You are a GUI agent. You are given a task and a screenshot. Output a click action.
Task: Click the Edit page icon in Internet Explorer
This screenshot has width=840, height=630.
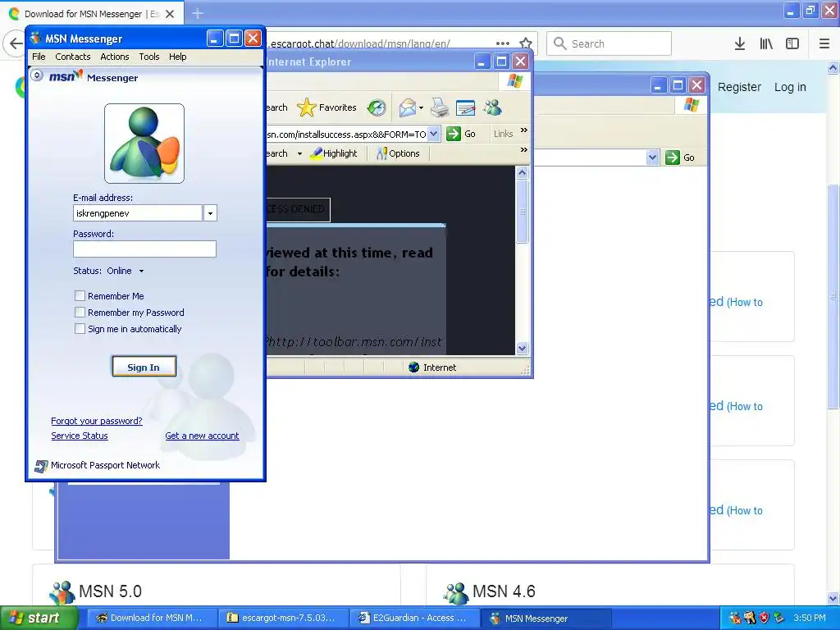click(x=466, y=107)
